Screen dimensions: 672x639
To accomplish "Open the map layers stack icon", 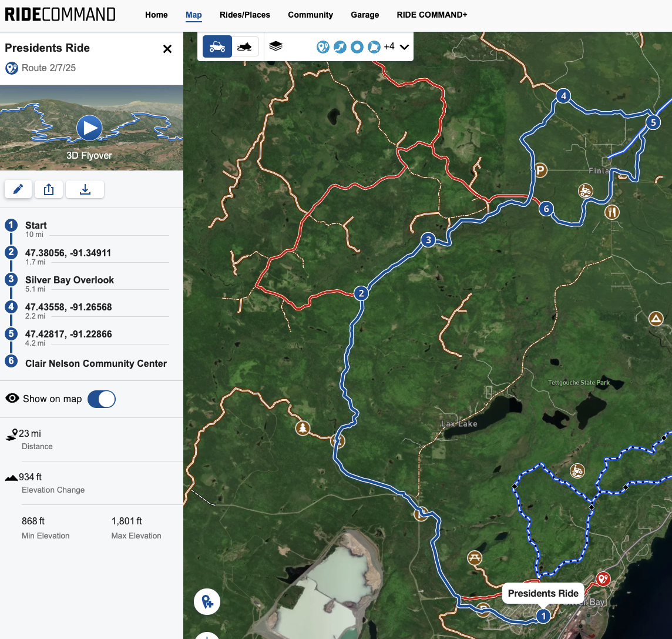I will click(276, 46).
